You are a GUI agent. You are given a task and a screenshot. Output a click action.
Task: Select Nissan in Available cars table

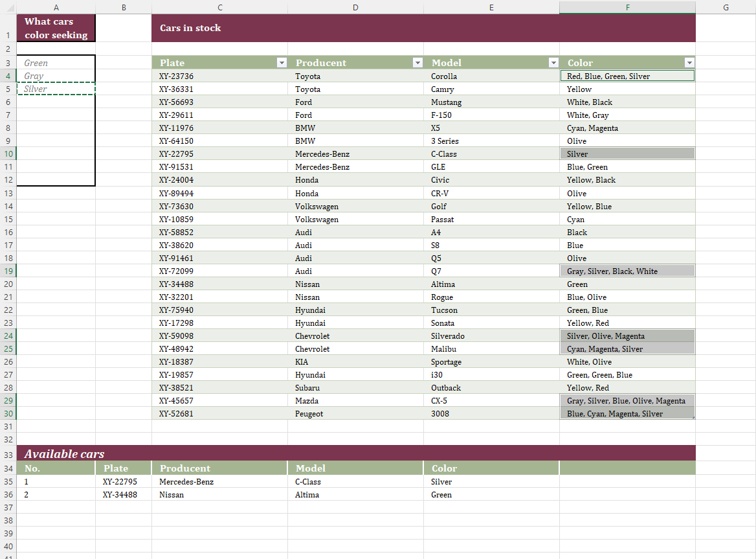(x=220, y=495)
